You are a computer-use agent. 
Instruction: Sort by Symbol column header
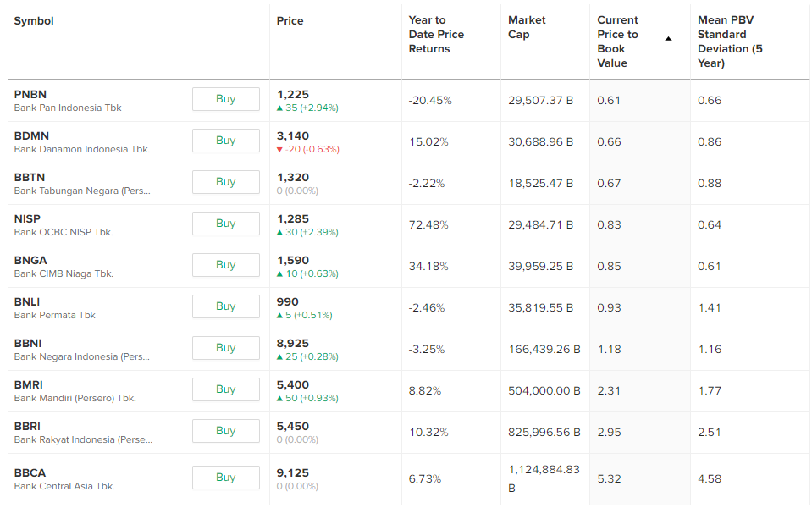click(x=34, y=20)
